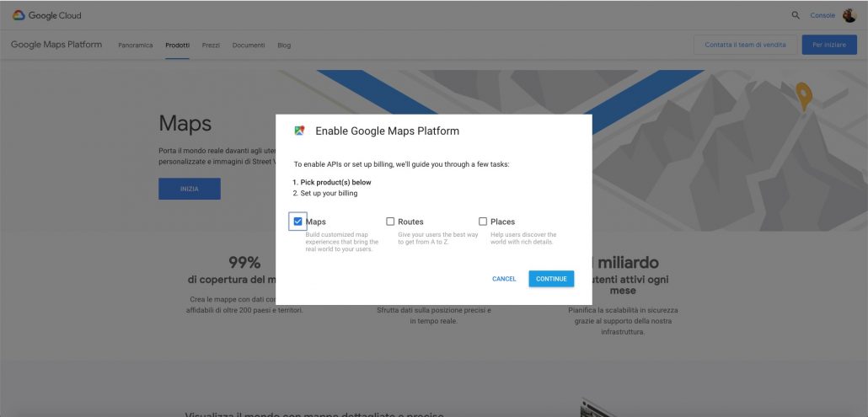Click the Per iniziare button
Screen dimensions: 868x417
[x=829, y=45]
